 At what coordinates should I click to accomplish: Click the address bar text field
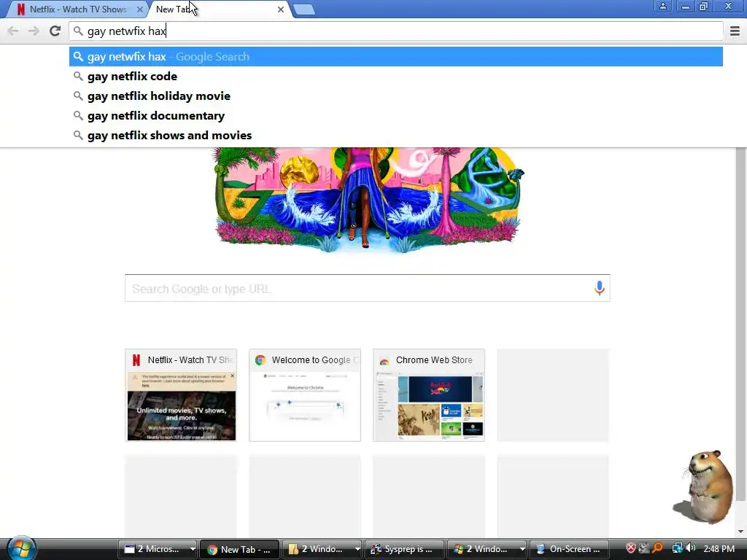pos(396,31)
